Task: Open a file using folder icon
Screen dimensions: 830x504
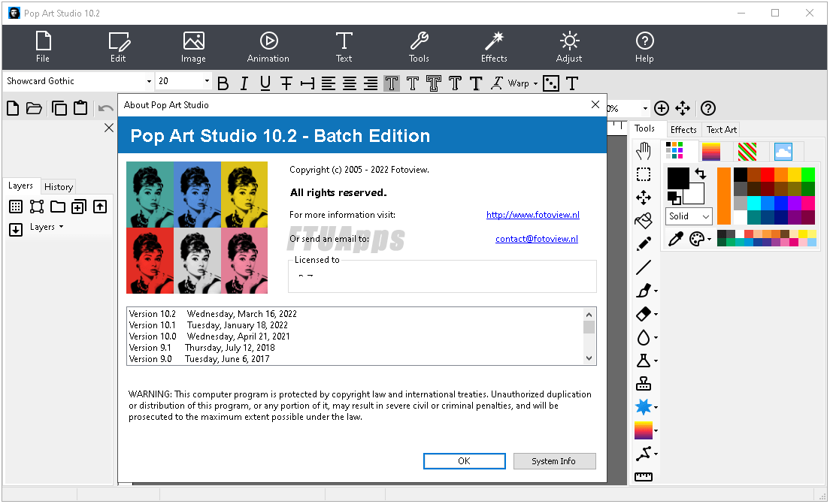Action: 34,108
